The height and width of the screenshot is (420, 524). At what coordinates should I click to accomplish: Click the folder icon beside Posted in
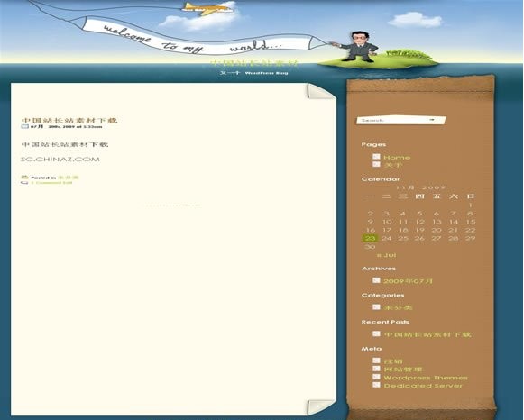pos(24,178)
